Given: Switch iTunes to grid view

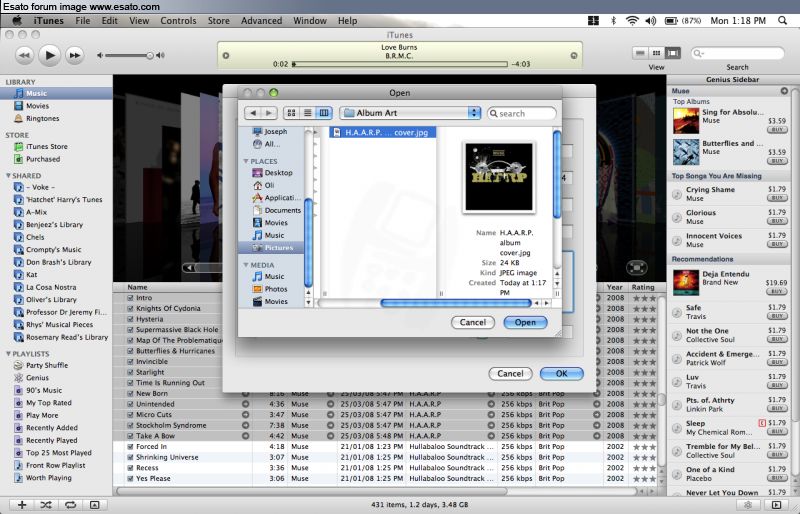Looking at the screenshot, I should [x=657, y=53].
